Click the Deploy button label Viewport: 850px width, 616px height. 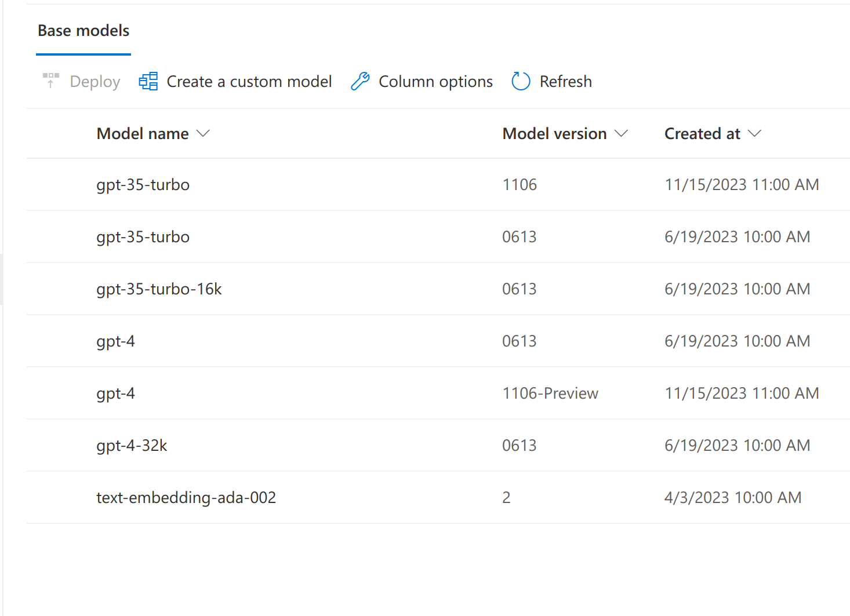95,82
